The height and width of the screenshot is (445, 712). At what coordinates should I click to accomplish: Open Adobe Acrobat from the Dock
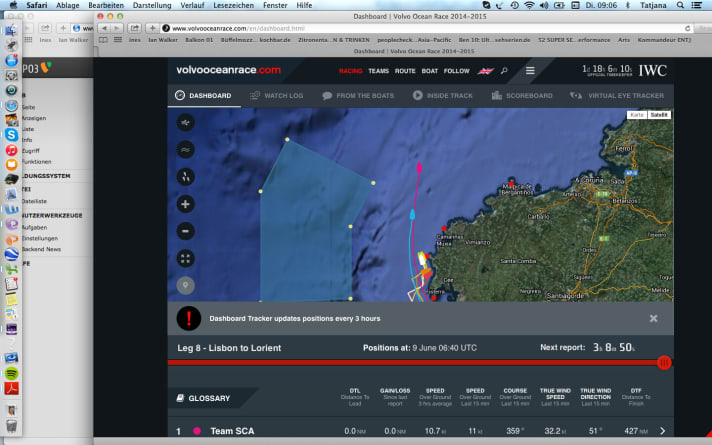11,389
